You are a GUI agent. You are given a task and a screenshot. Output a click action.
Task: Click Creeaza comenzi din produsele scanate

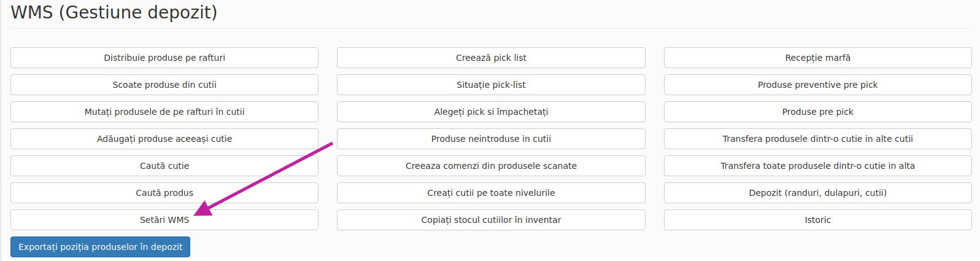pyautogui.click(x=491, y=166)
